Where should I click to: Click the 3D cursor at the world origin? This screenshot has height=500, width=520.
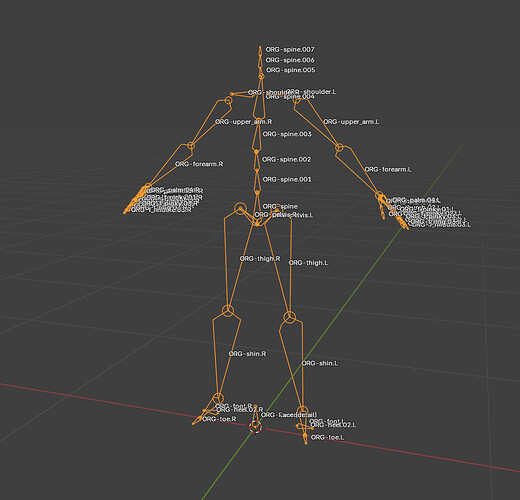[256, 426]
